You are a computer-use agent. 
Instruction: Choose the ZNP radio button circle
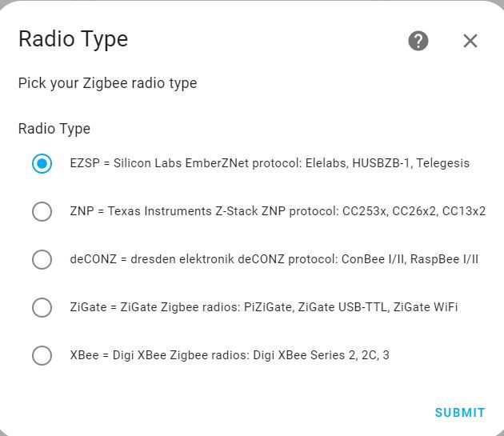tap(42, 211)
